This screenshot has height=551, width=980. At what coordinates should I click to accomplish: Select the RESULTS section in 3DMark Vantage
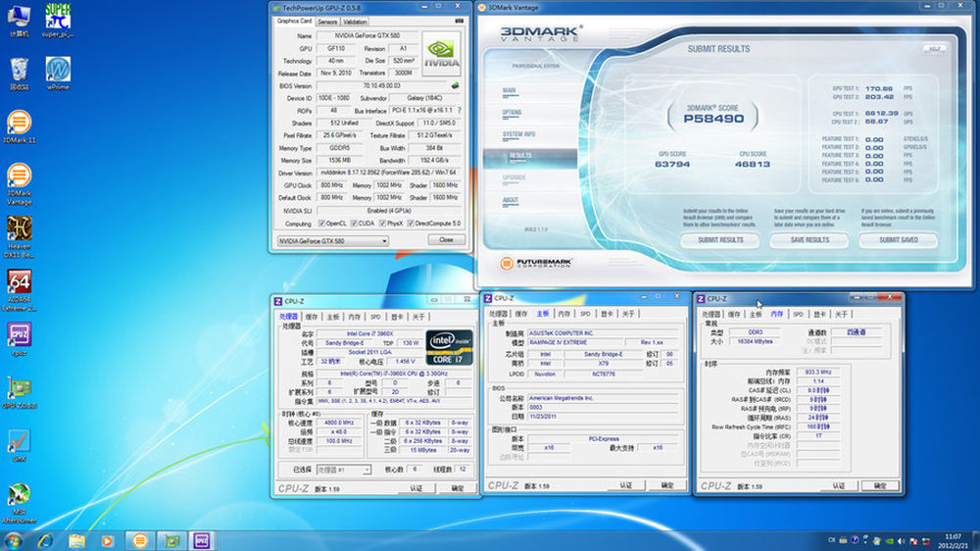tap(530, 157)
